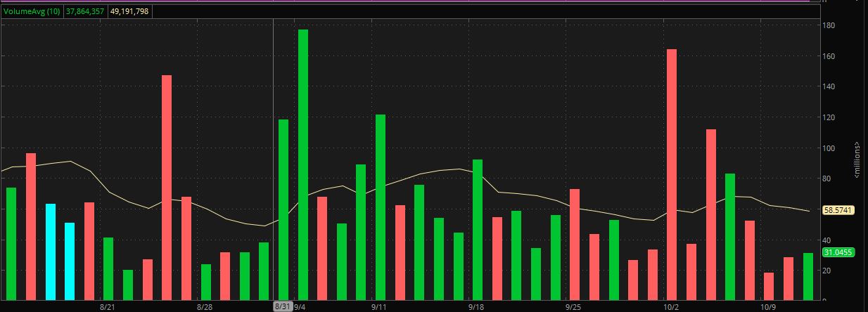Click the 10/9 date label
Image resolution: width=868 pixels, height=312 pixels.
tap(768, 307)
